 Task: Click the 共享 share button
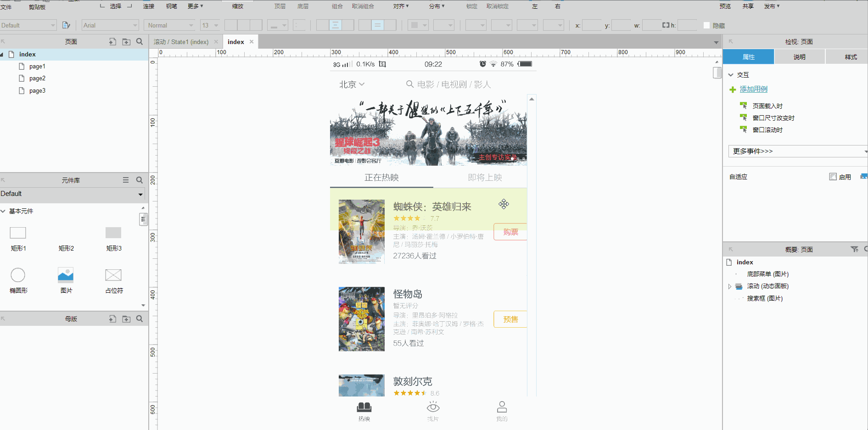pyautogui.click(x=748, y=6)
